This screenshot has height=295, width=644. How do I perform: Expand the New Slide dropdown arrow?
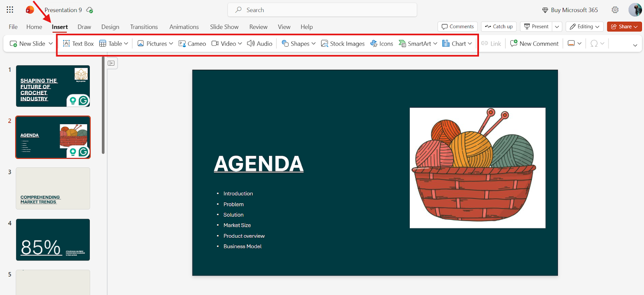pos(51,44)
